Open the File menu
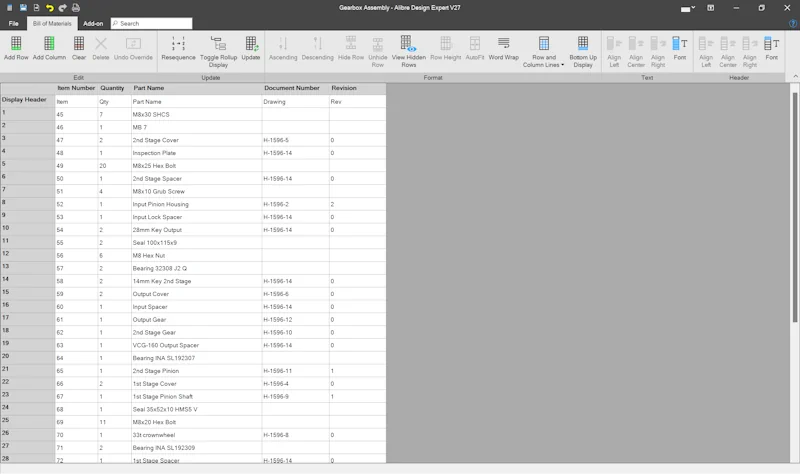The height and width of the screenshot is (474, 800). point(13,23)
